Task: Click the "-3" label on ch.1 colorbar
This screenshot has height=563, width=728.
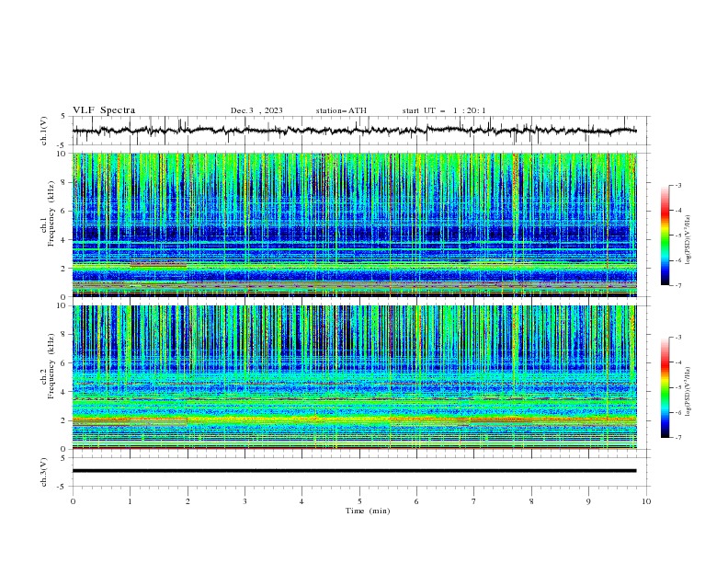Action: (678, 185)
